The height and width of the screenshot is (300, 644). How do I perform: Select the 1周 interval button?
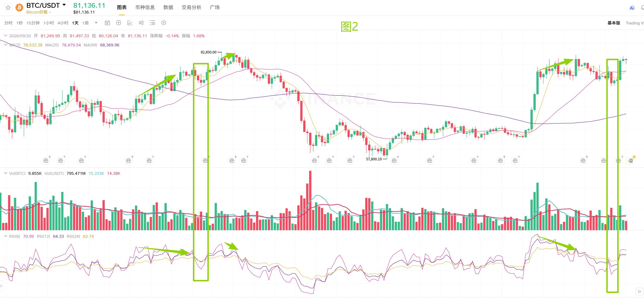coord(86,23)
